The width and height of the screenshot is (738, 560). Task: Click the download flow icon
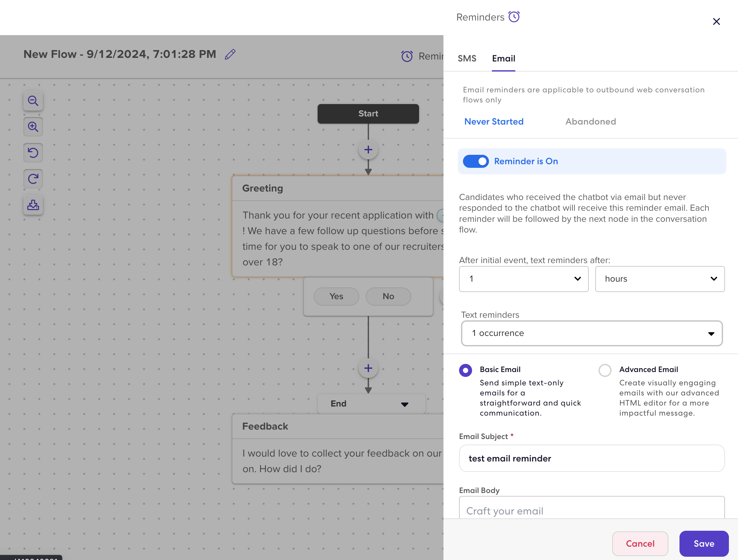[33, 205]
